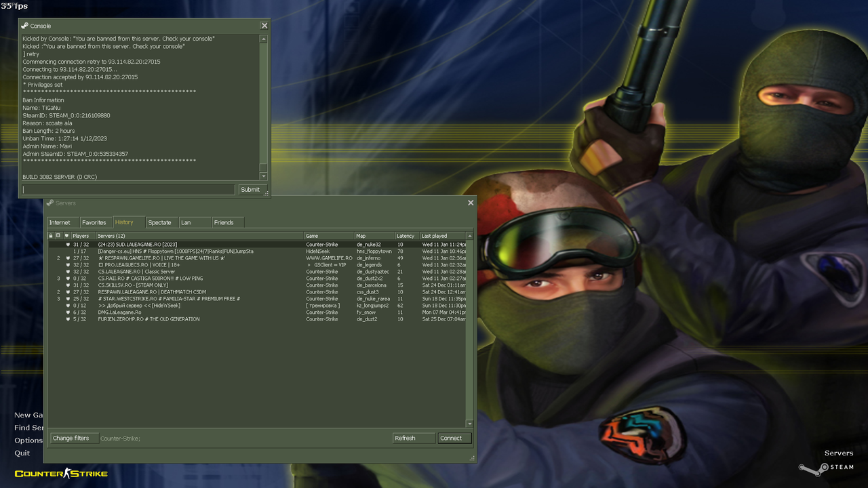Close the Servers window
This screenshot has height=488, width=868.
click(471, 203)
